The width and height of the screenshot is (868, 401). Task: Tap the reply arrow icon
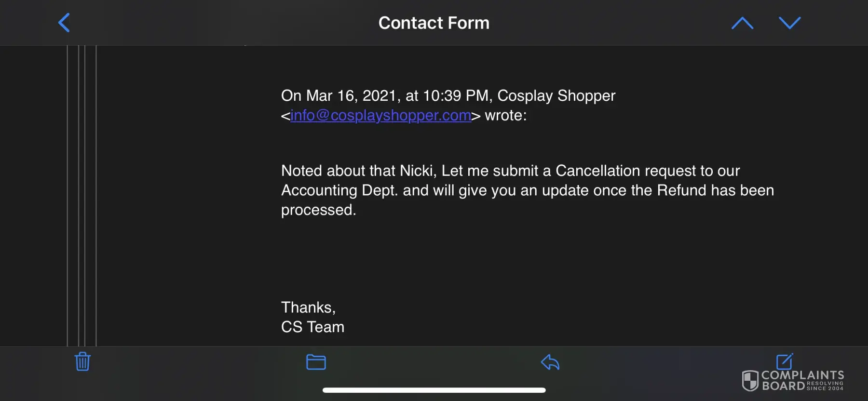click(x=550, y=362)
